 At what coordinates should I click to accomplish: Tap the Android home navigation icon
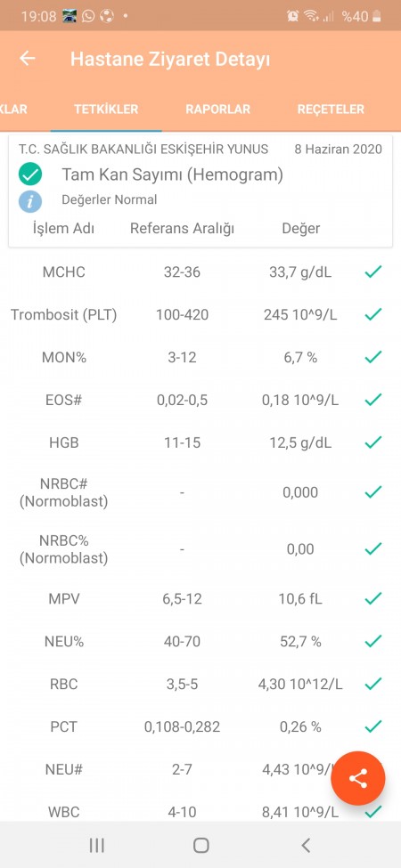[200, 845]
